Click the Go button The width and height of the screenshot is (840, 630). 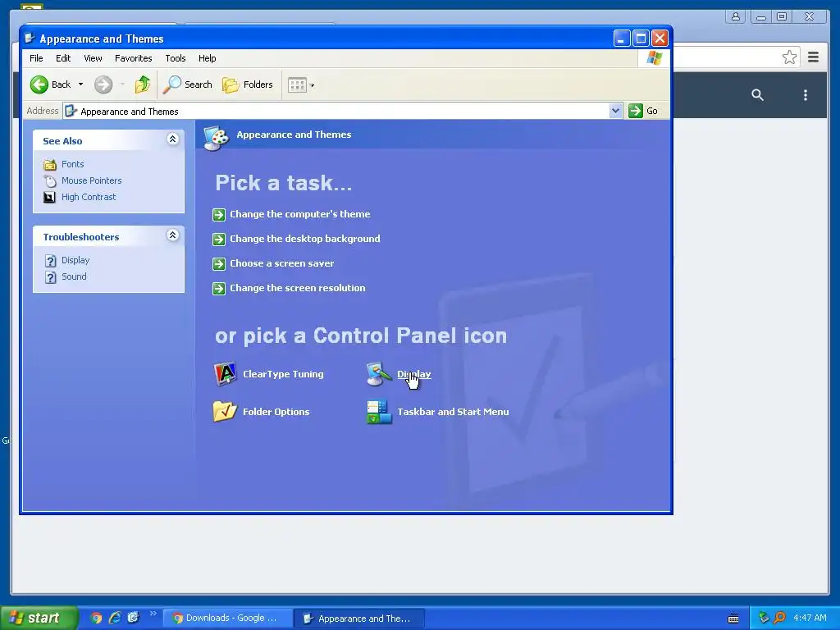tap(643, 111)
